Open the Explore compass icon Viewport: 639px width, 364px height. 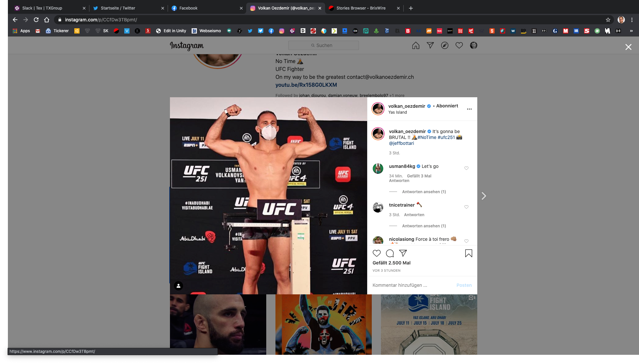pyautogui.click(x=444, y=45)
